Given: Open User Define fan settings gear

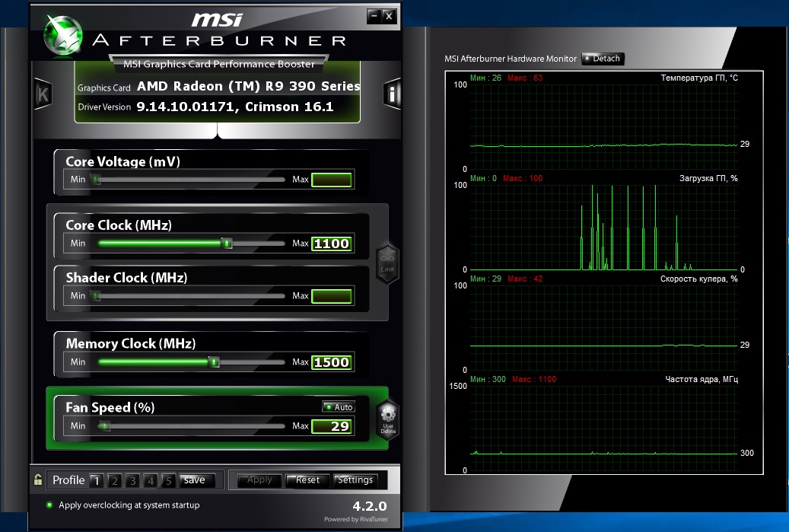Looking at the screenshot, I should point(388,420).
